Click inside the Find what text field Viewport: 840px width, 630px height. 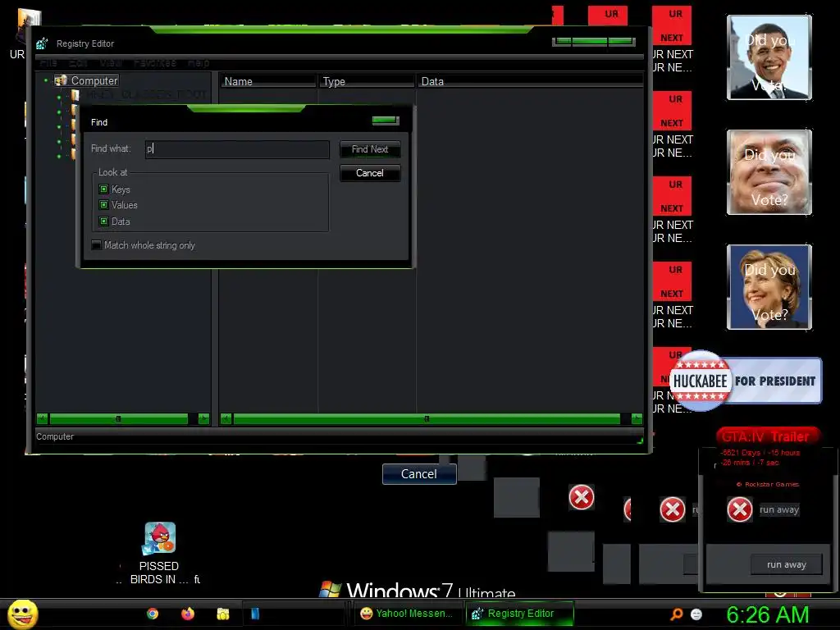[x=237, y=149]
